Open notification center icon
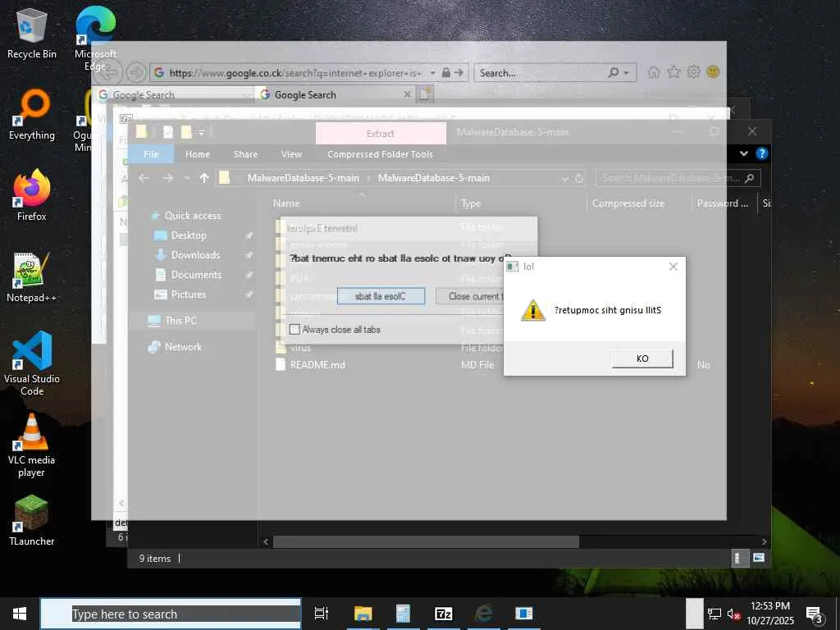840x630 pixels. click(815, 614)
